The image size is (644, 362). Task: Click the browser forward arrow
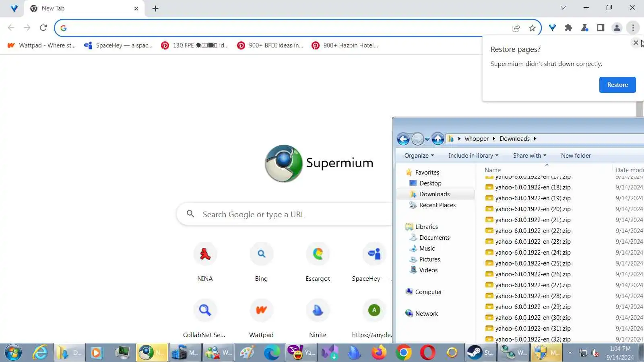coord(27,28)
